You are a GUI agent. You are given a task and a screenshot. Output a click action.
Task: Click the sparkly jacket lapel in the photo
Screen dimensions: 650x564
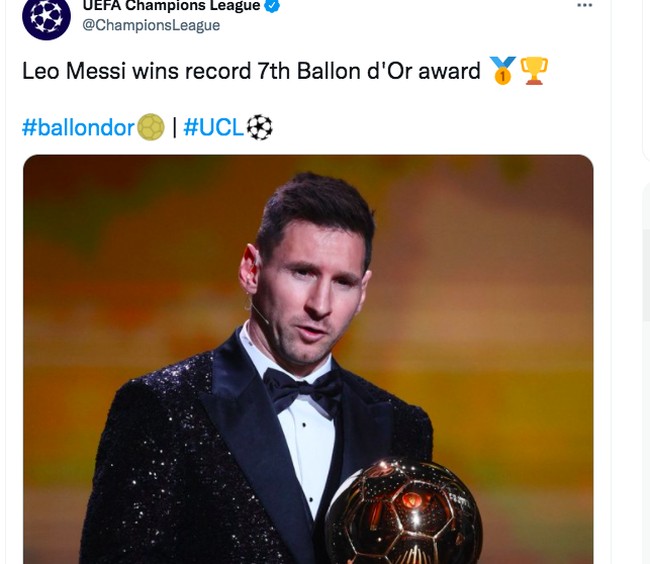[232, 420]
